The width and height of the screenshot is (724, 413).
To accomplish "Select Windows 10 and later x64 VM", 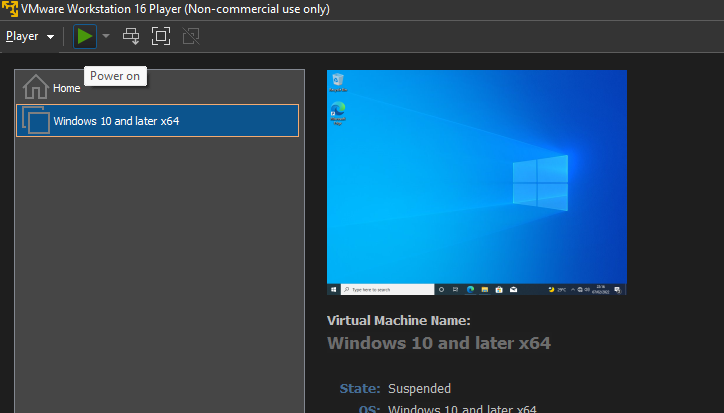I will (157, 121).
